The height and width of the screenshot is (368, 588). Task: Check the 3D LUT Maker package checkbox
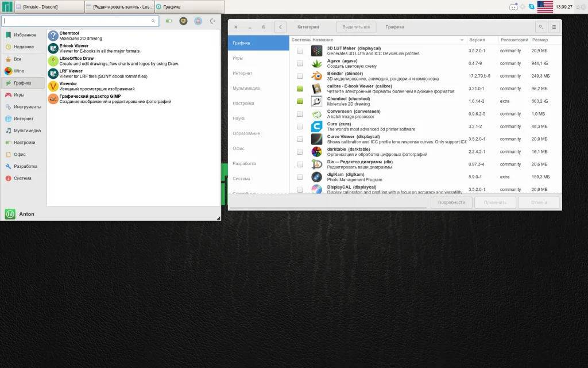pyautogui.click(x=300, y=51)
